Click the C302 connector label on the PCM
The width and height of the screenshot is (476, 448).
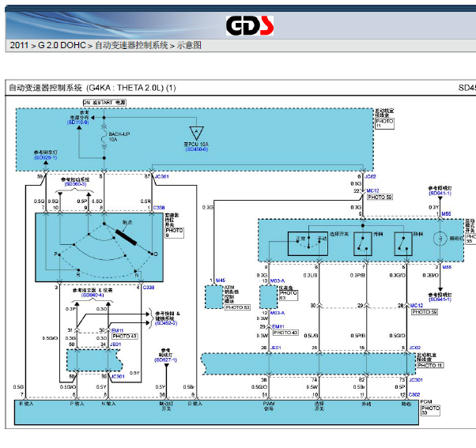tap(414, 394)
